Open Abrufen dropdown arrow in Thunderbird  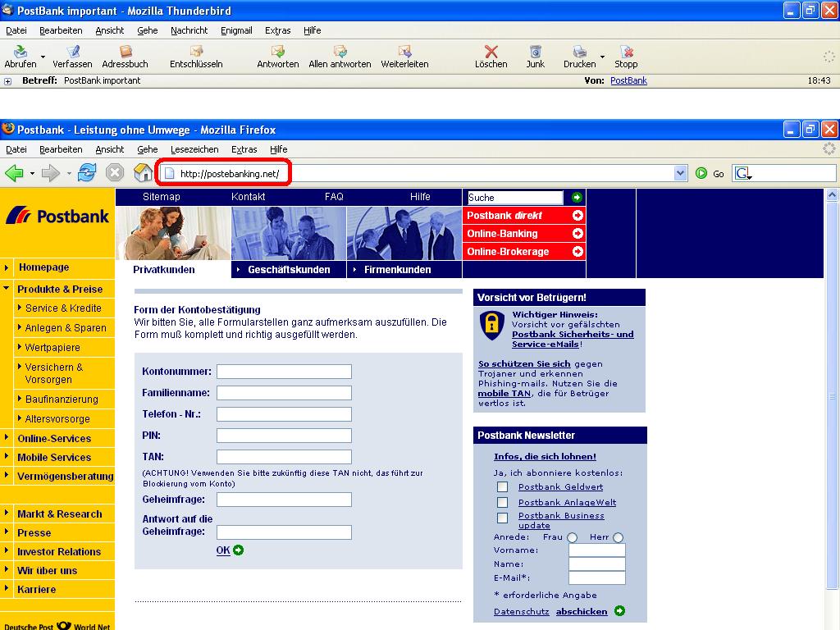point(43,57)
